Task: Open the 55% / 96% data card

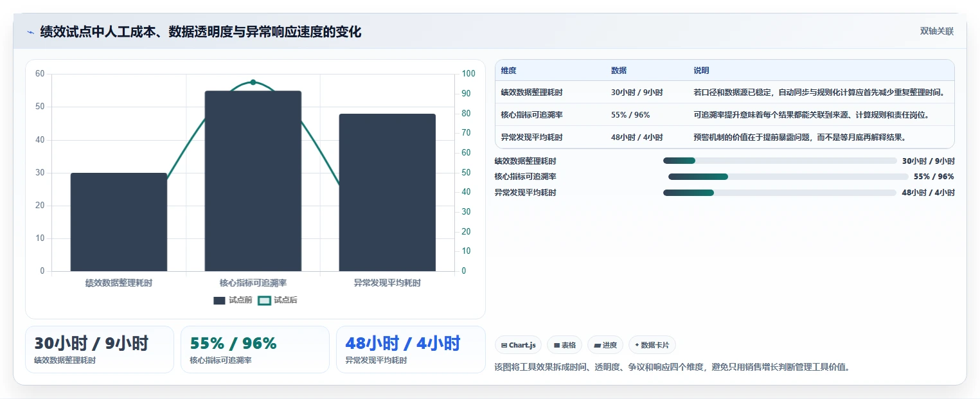Action: pos(255,350)
